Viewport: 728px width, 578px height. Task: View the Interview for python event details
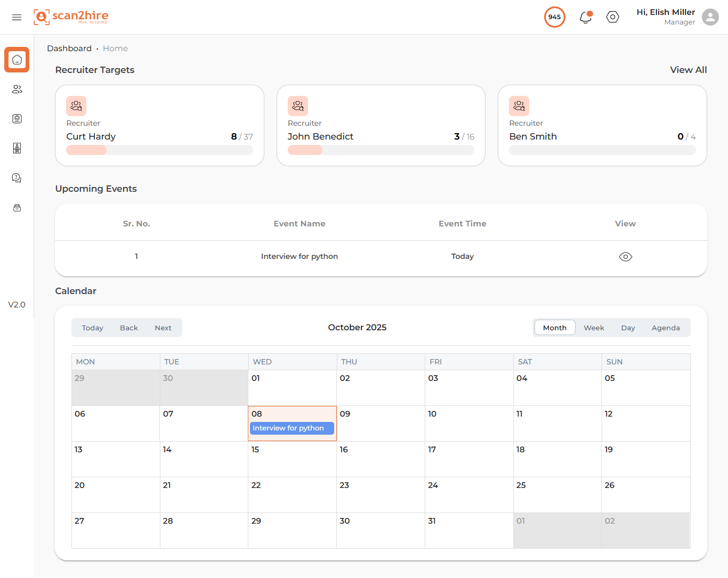[x=625, y=257]
